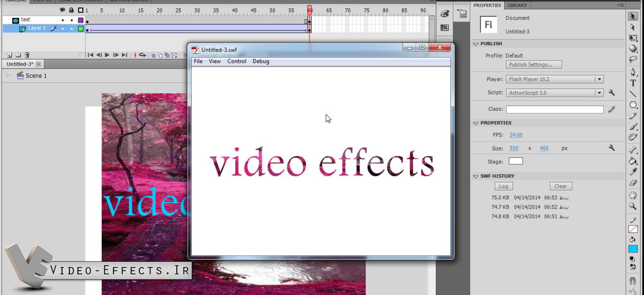Open the View menu in SWF window
This screenshot has width=644, height=295.
215,62
